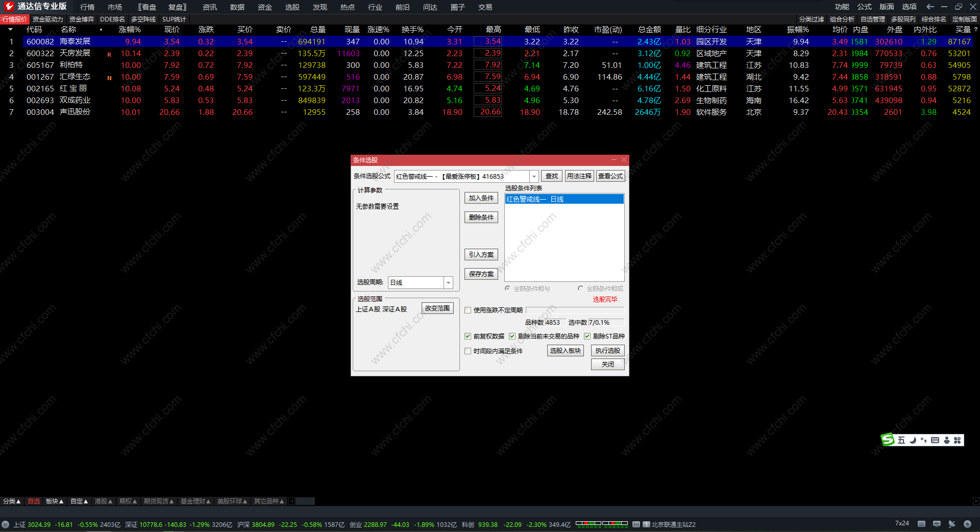The height and width of the screenshot is (532, 980).
Task: Close the 条件选股 dialog with X
Action: (x=624, y=160)
